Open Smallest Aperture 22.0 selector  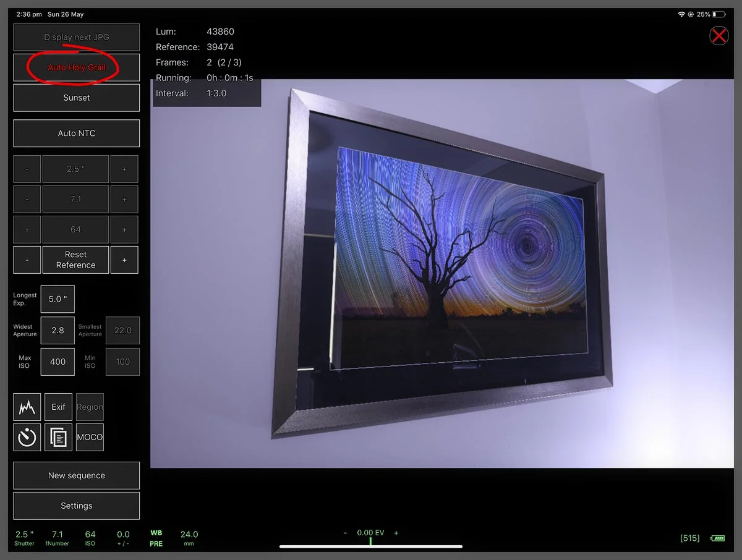[x=123, y=330]
